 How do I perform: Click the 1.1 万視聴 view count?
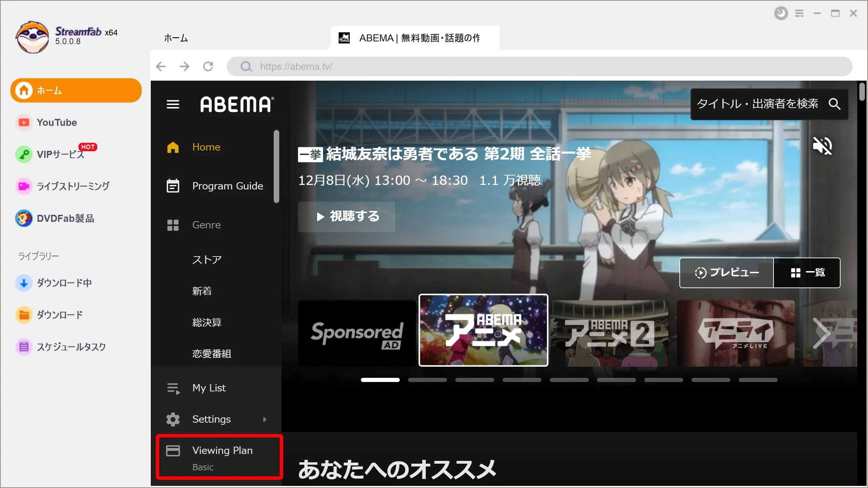pos(510,180)
